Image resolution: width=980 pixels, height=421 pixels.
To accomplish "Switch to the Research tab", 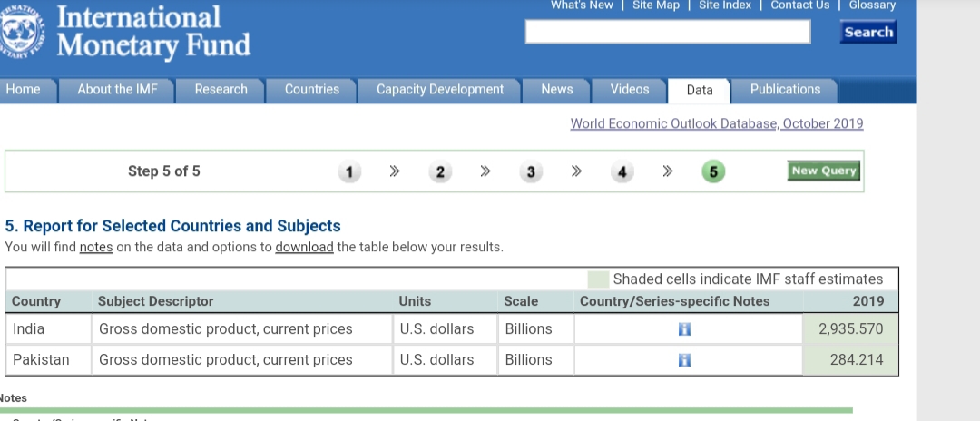I will 220,90.
